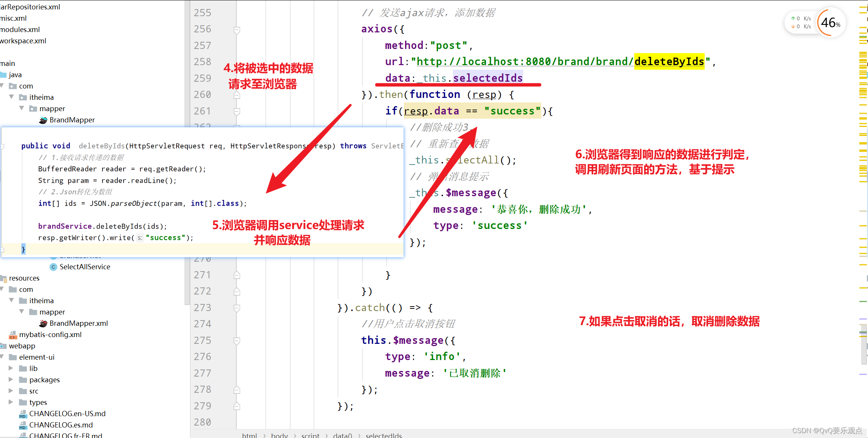Collapse the mapper folder under java
The width and height of the screenshot is (868, 438).
click(x=22, y=108)
